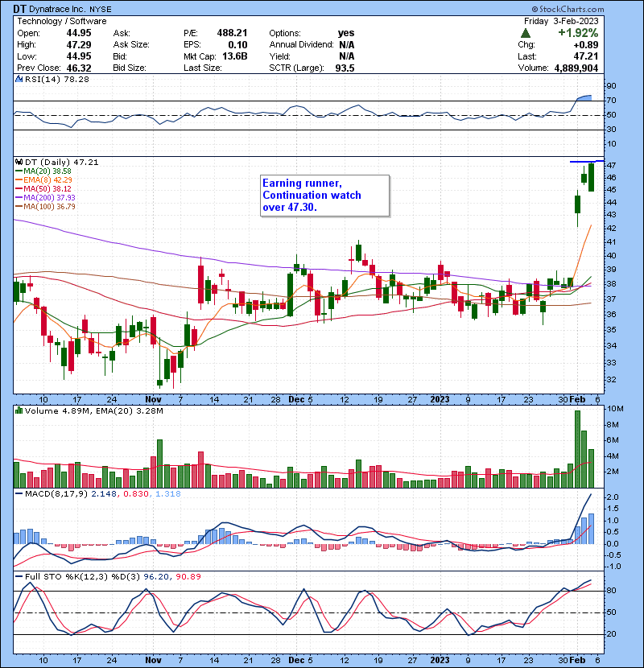Viewport: 644px width, 668px height.
Task: Click the EMA(8) 42.29 legend entry
Action: coord(44,180)
